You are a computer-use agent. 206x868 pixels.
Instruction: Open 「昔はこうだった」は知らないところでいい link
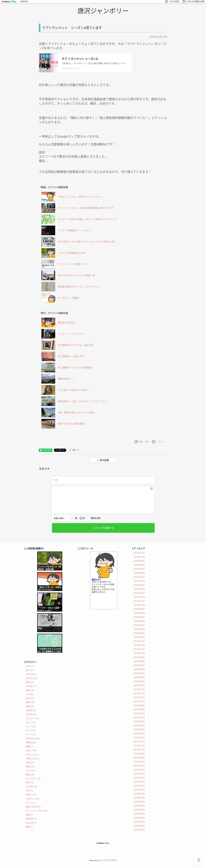80,197
